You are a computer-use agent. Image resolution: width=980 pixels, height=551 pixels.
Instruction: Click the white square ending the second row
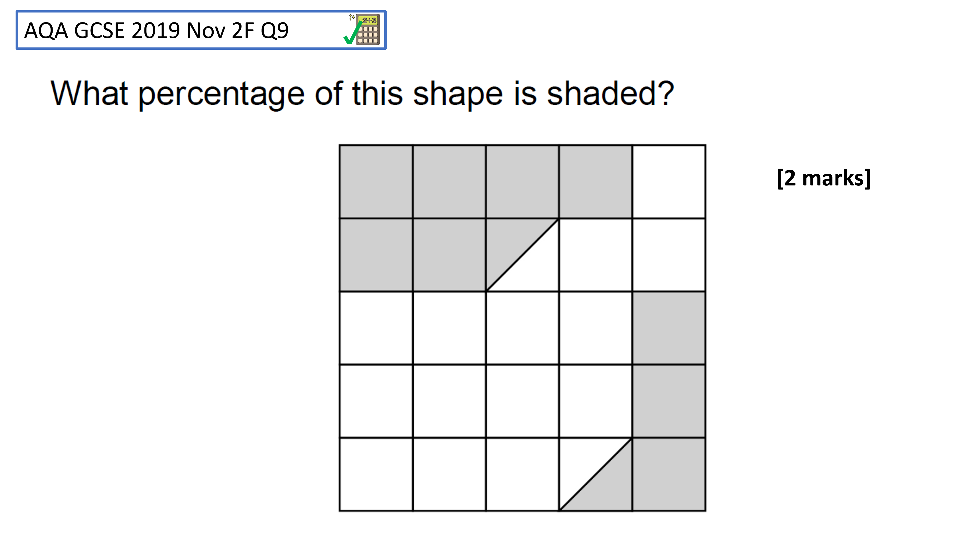point(669,255)
